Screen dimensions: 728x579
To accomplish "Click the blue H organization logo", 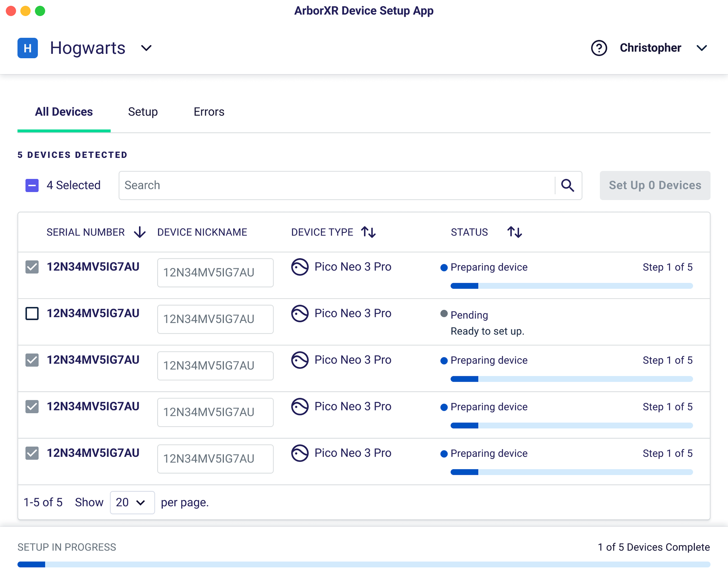I will tap(28, 48).
